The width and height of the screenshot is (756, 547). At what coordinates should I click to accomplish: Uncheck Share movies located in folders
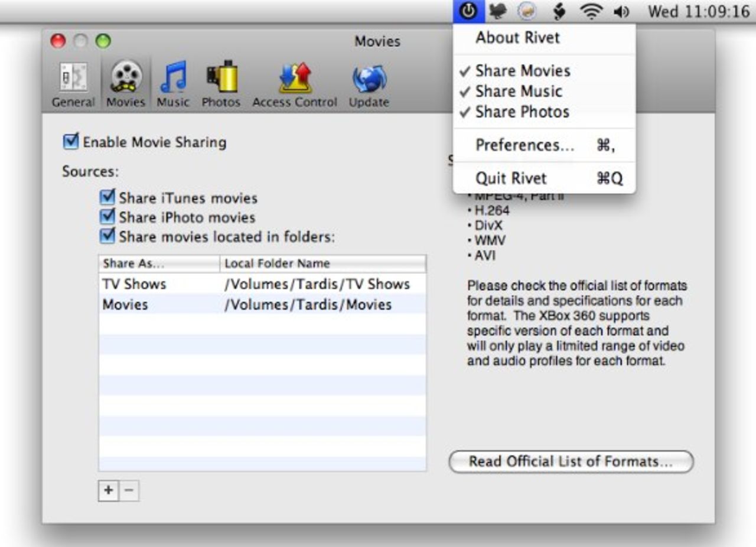(107, 236)
